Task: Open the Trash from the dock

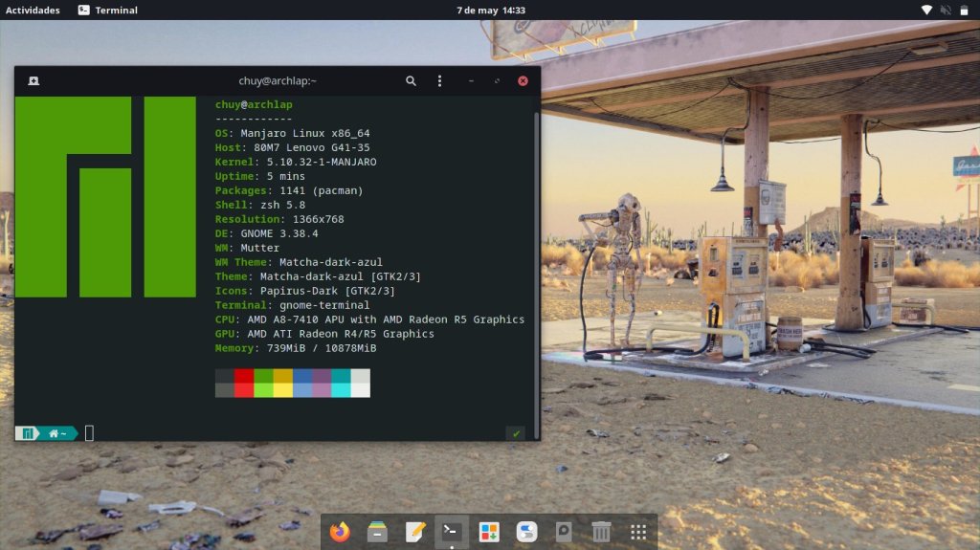Action: coord(601,532)
